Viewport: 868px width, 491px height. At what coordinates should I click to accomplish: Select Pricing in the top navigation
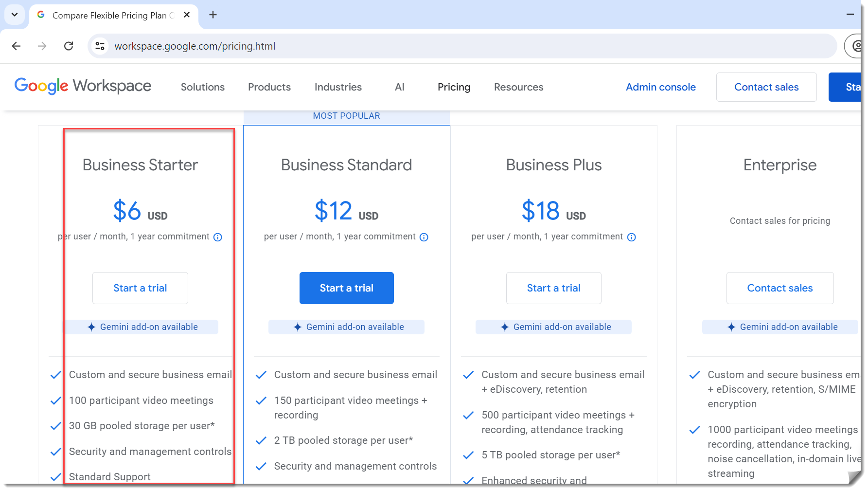click(454, 87)
